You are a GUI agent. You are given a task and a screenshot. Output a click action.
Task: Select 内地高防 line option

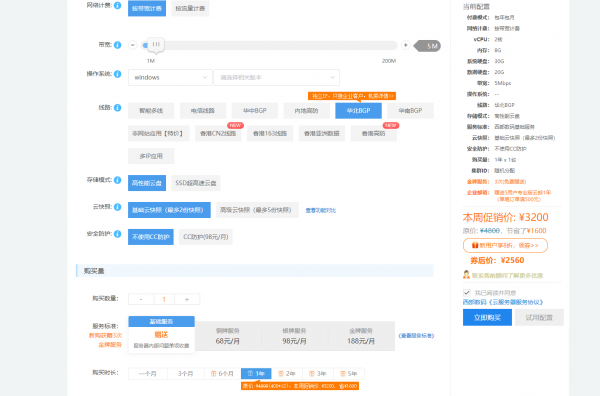307,111
